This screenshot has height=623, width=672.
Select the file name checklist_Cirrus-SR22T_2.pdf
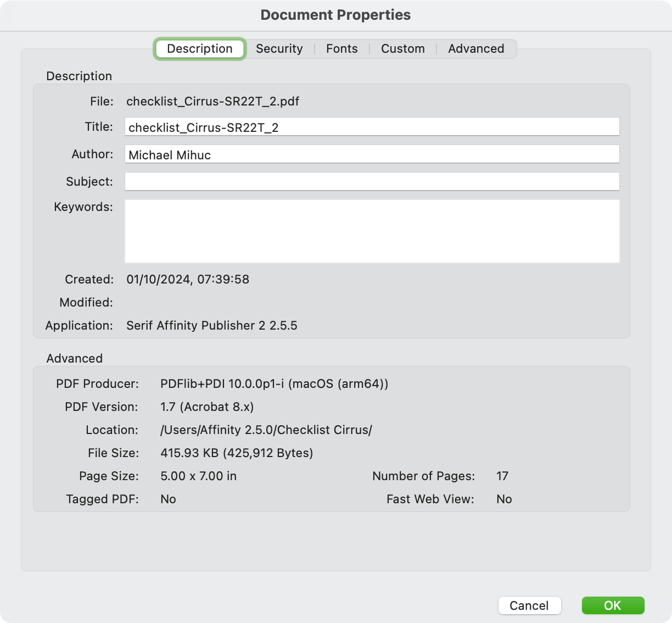click(213, 102)
